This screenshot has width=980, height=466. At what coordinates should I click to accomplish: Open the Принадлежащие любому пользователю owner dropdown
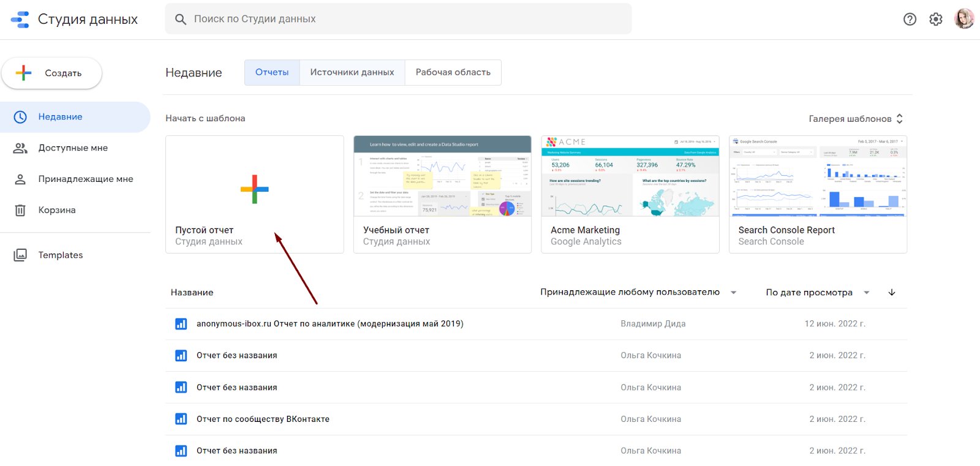click(x=638, y=293)
